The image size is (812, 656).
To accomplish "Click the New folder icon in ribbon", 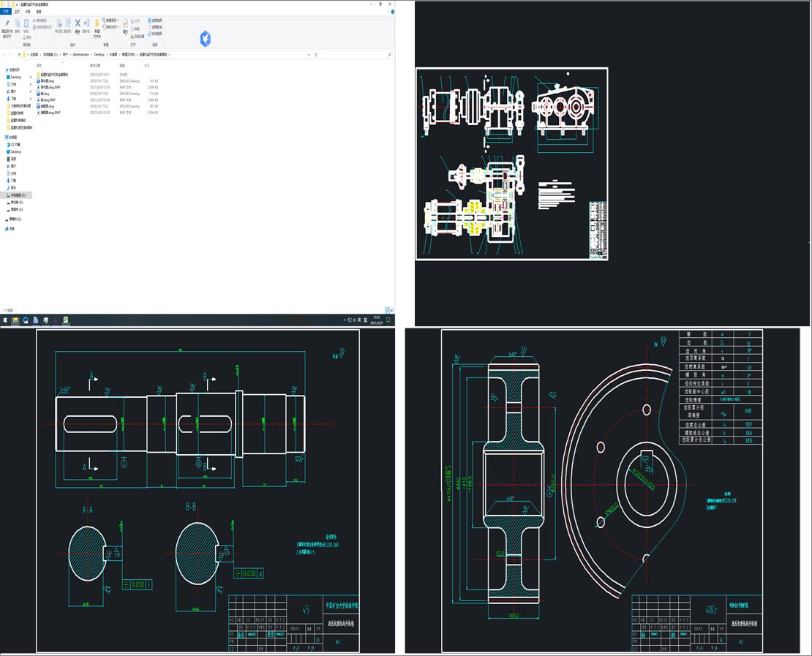I will [97, 29].
